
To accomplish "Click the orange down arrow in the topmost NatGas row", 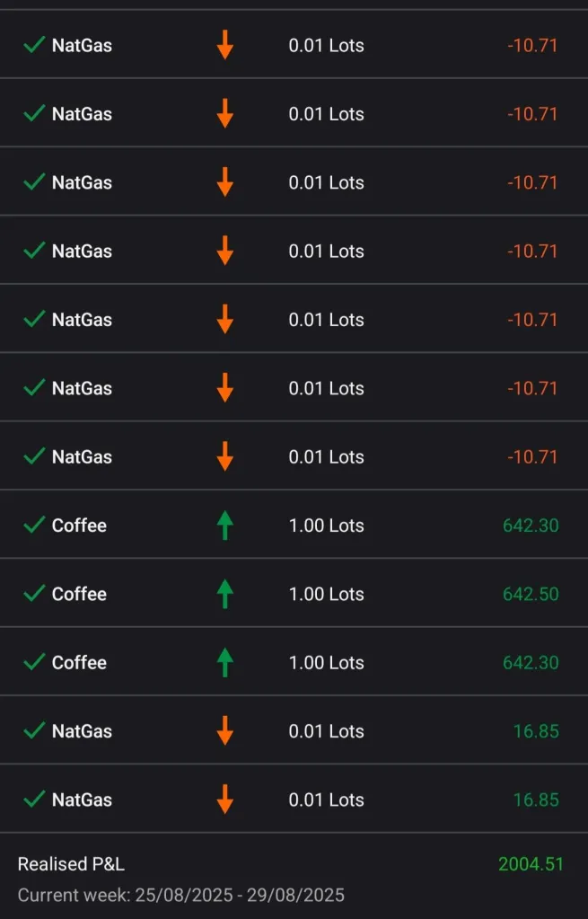I will pos(224,45).
